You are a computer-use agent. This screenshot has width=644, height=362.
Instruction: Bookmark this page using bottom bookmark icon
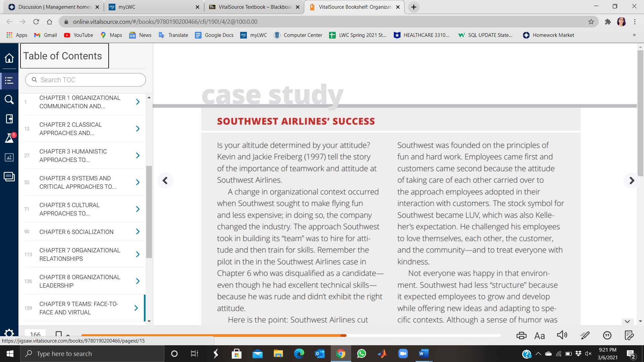click(x=59, y=334)
